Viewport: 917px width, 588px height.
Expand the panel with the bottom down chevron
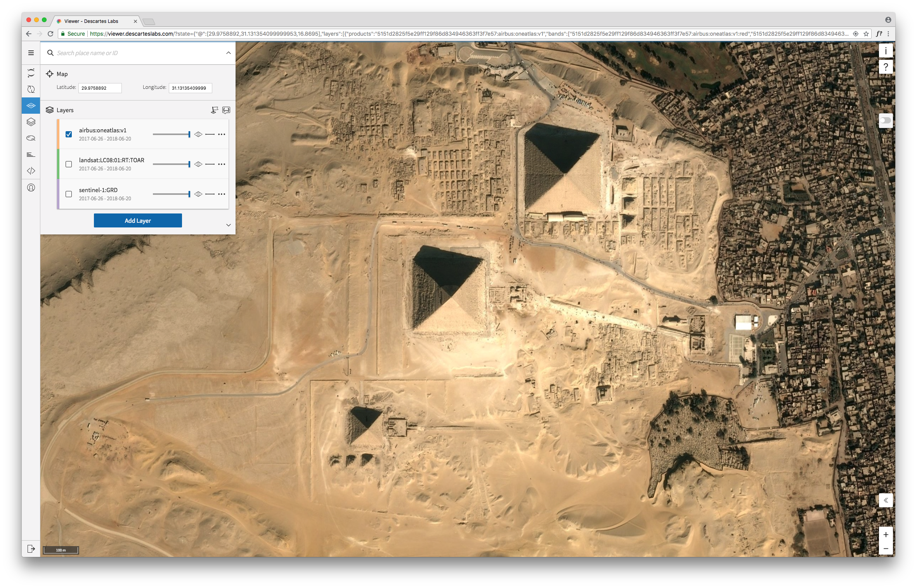pyautogui.click(x=229, y=225)
